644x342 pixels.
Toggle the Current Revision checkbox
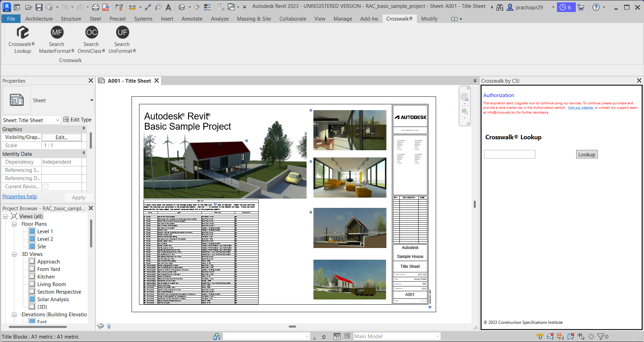[46, 187]
